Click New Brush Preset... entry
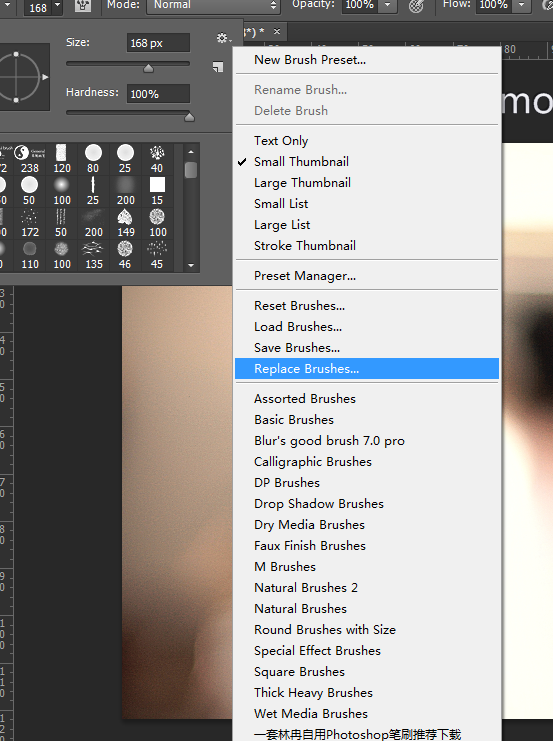This screenshot has width=553, height=741. [367, 60]
